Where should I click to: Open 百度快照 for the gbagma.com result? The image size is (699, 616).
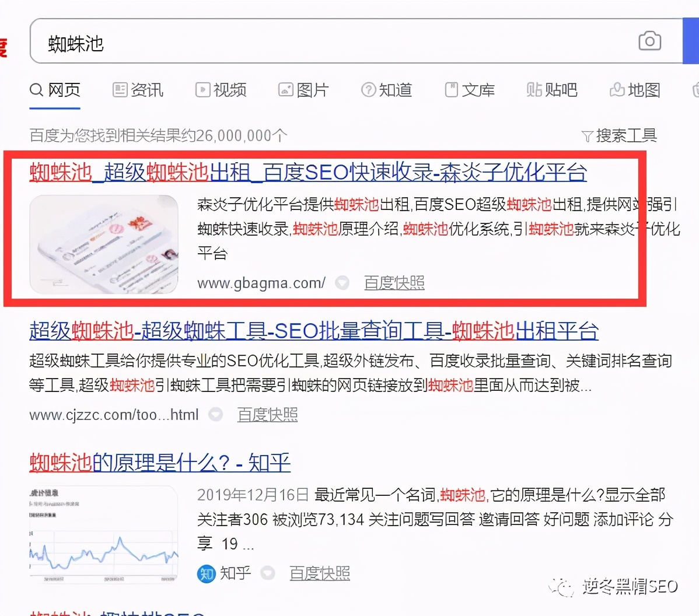tap(394, 283)
